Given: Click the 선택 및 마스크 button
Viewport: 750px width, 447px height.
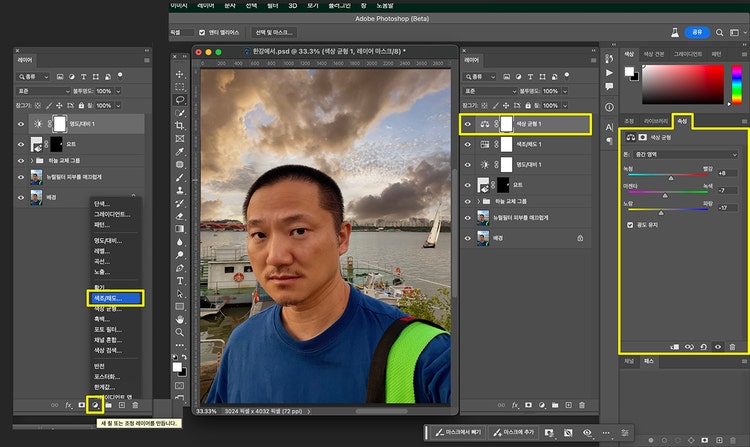Looking at the screenshot, I should (x=273, y=32).
